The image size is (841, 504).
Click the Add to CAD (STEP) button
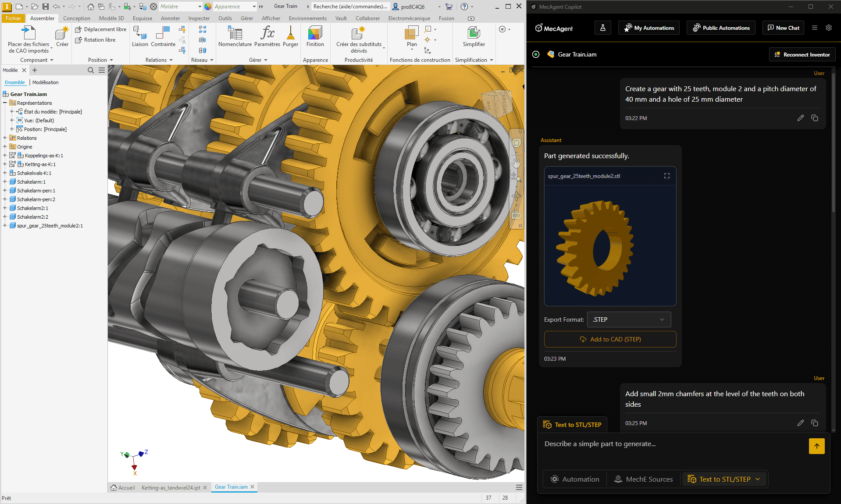tap(610, 339)
